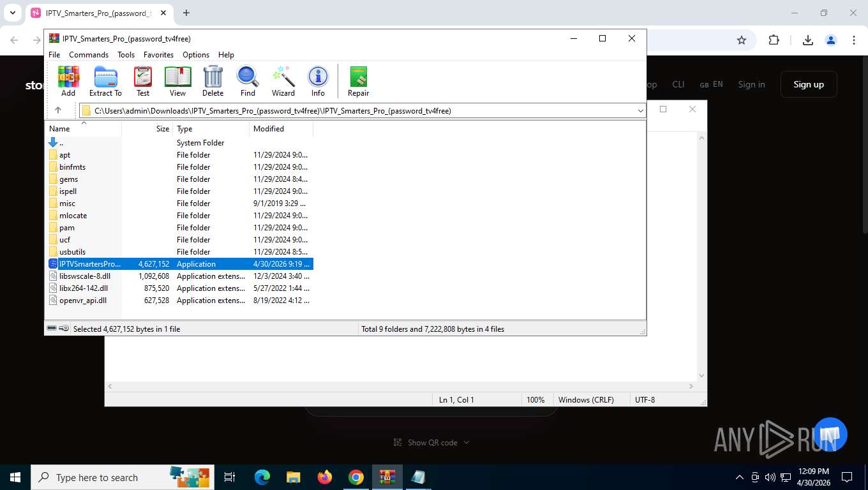
Task: Open Chrome downloads icon
Action: (807, 40)
